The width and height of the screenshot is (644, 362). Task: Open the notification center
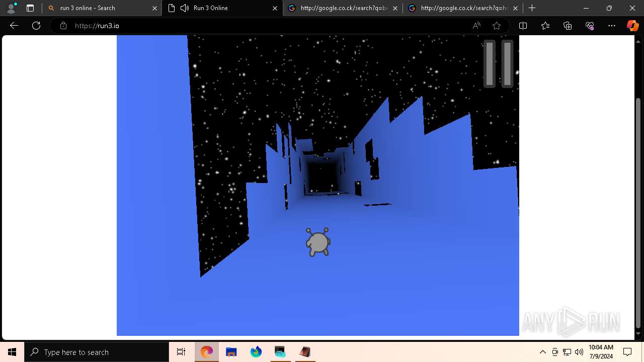tap(627, 352)
